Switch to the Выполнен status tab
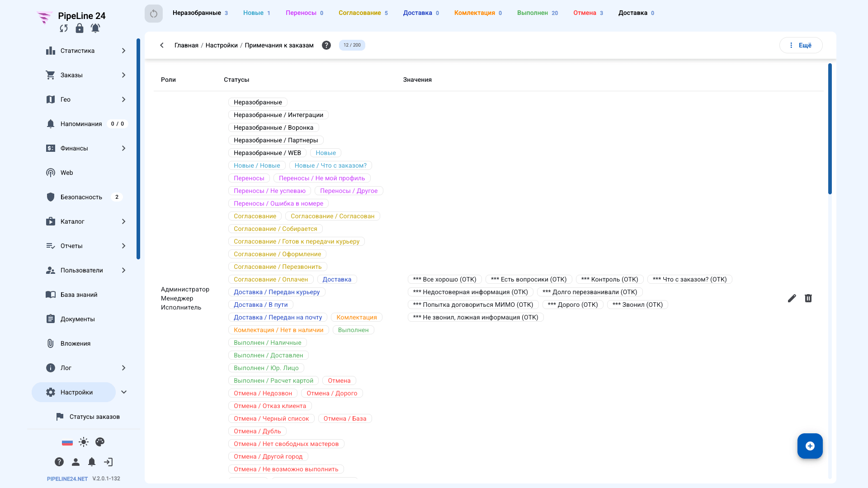Screen dimensions: 868x488 538,13
